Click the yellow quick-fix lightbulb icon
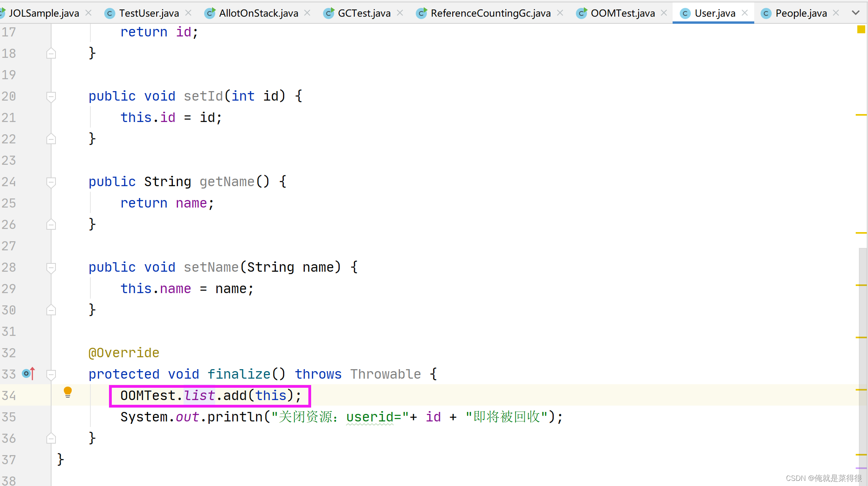This screenshot has width=868, height=486. (x=68, y=392)
